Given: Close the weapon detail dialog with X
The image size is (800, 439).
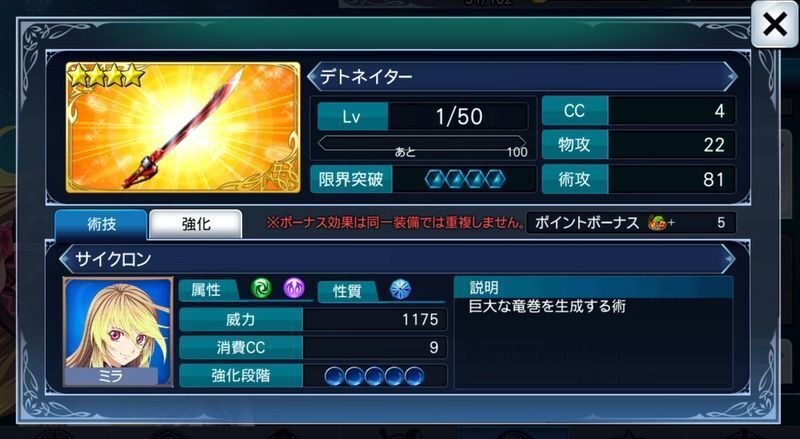Looking at the screenshot, I should click(x=774, y=24).
